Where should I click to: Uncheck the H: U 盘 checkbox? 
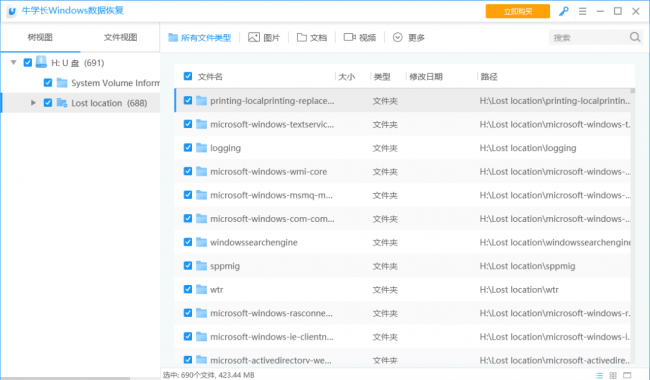pos(27,63)
